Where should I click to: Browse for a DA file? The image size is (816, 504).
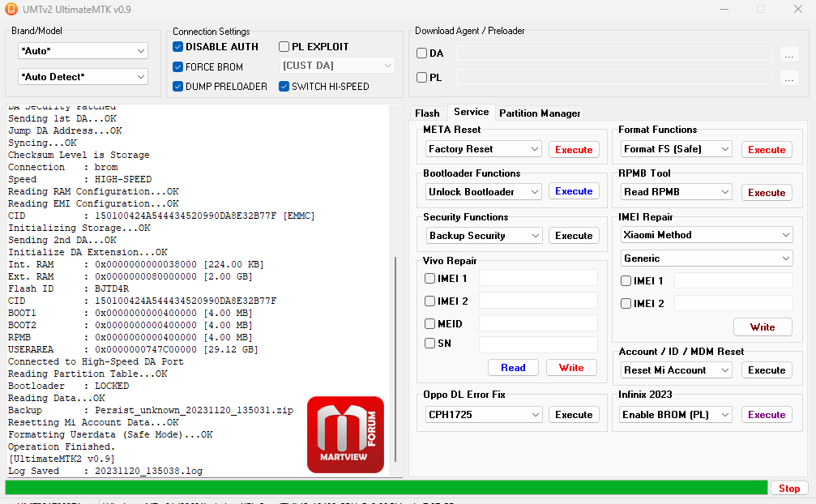[x=789, y=53]
